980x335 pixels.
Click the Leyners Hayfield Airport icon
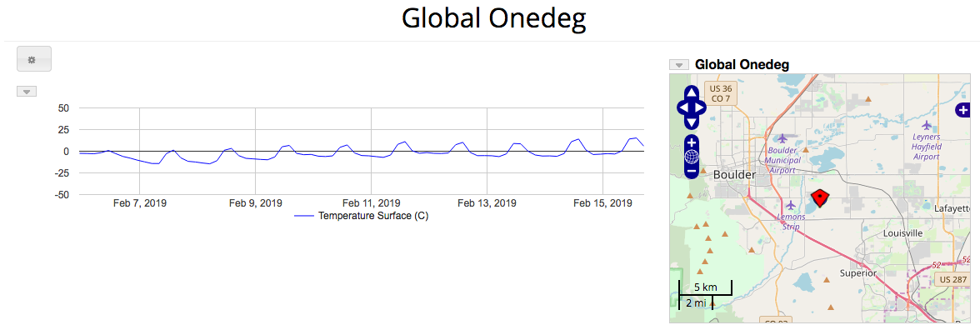(x=926, y=124)
